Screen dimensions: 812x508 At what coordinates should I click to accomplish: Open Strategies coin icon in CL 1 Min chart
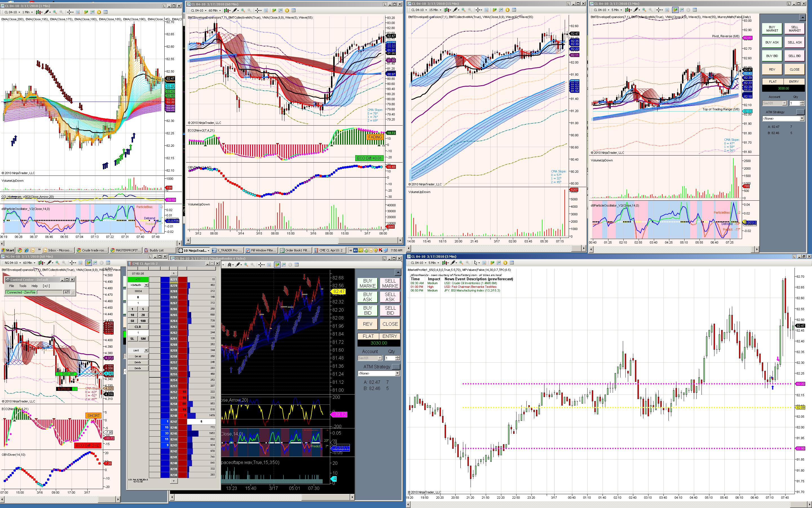pyautogui.click(x=99, y=12)
